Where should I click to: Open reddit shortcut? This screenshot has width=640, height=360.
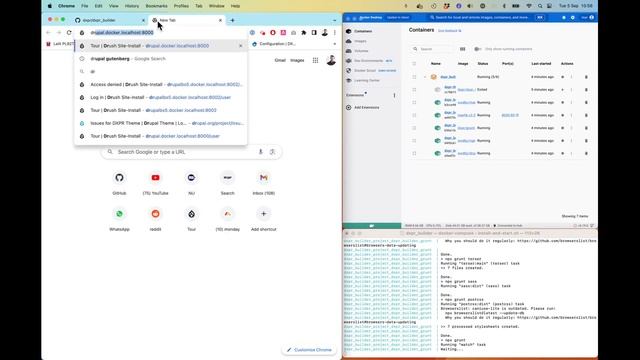click(x=156, y=218)
